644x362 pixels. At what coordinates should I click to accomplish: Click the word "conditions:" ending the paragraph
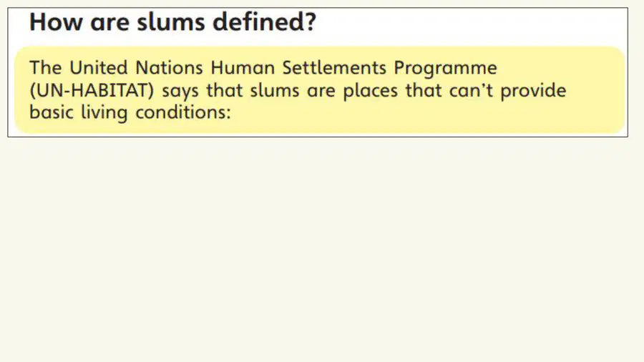pyautogui.click(x=184, y=112)
